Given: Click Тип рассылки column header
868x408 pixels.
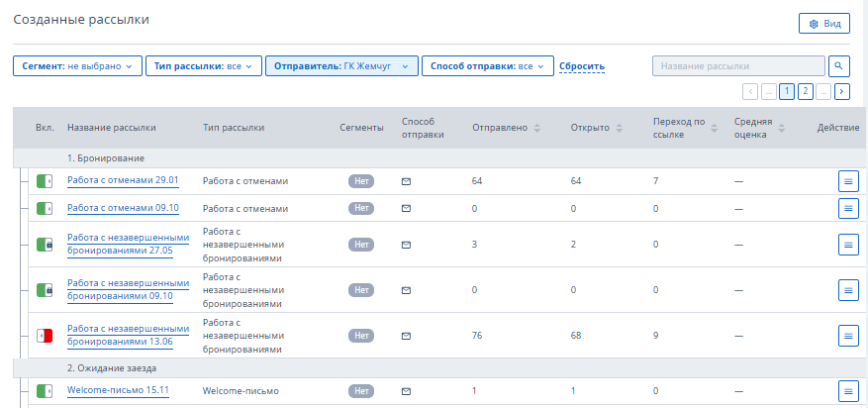Looking at the screenshot, I should coord(234,128).
